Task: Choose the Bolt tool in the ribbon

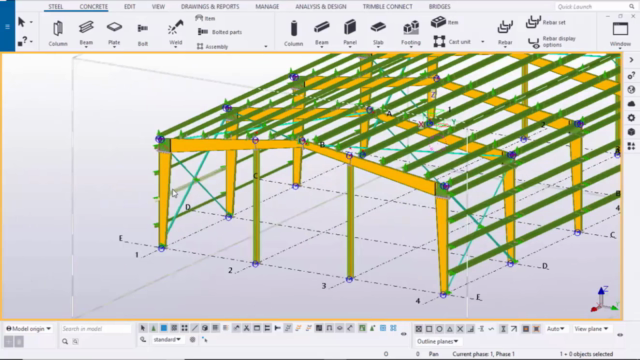Action: click(142, 33)
